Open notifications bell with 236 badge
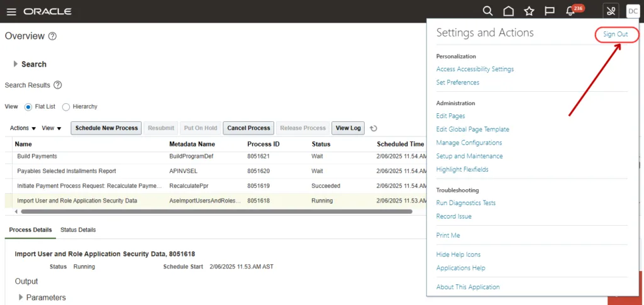 point(570,11)
